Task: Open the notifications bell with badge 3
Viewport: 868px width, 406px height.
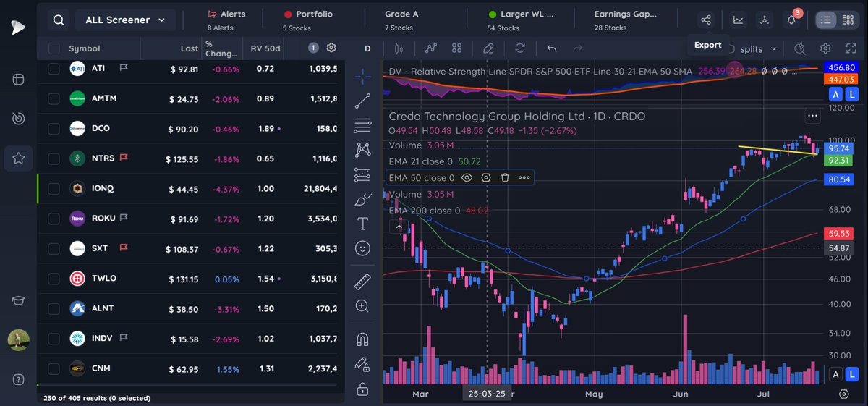Action: (792, 20)
